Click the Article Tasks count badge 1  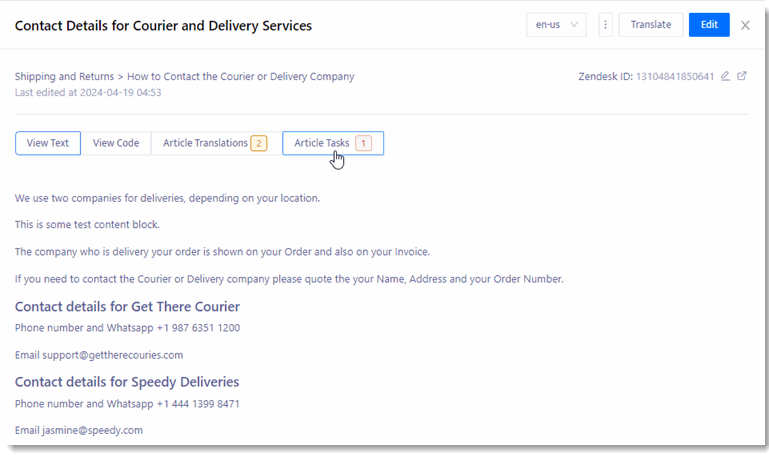coord(363,143)
